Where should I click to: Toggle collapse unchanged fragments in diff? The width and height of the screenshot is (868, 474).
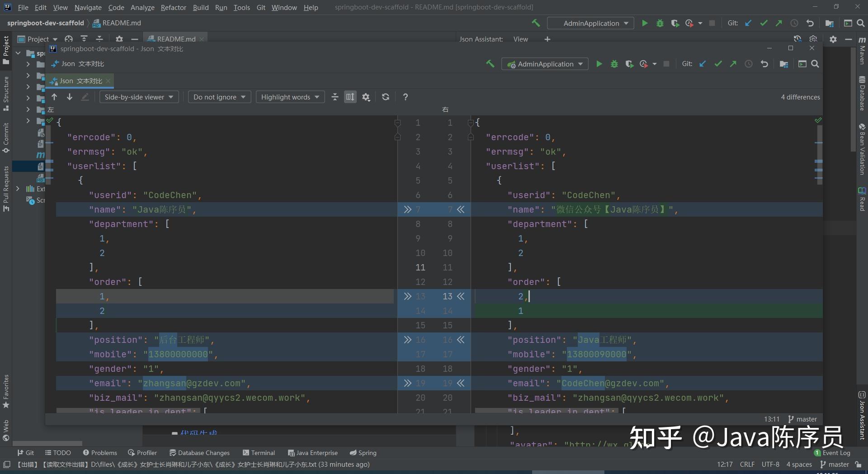click(335, 96)
